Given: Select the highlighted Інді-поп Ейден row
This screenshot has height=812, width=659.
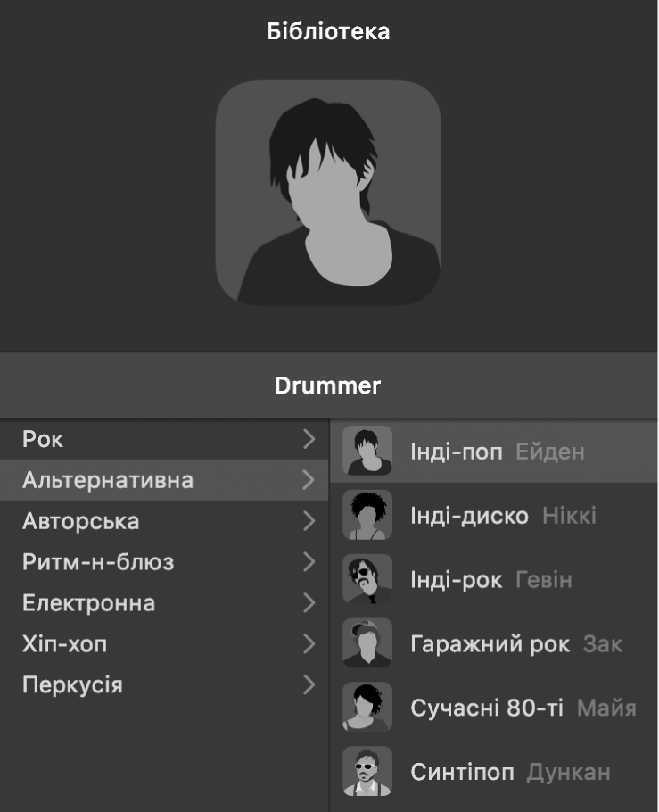Looking at the screenshot, I should pos(495,453).
